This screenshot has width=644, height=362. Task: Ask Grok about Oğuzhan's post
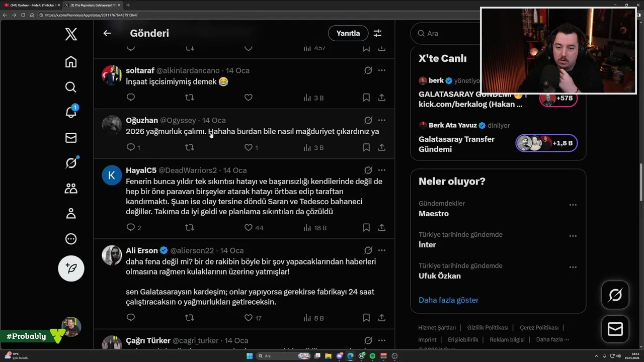click(x=368, y=120)
